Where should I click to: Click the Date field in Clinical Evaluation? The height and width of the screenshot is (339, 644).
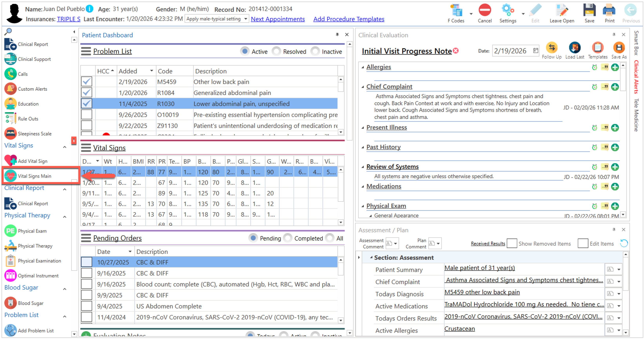click(x=511, y=51)
